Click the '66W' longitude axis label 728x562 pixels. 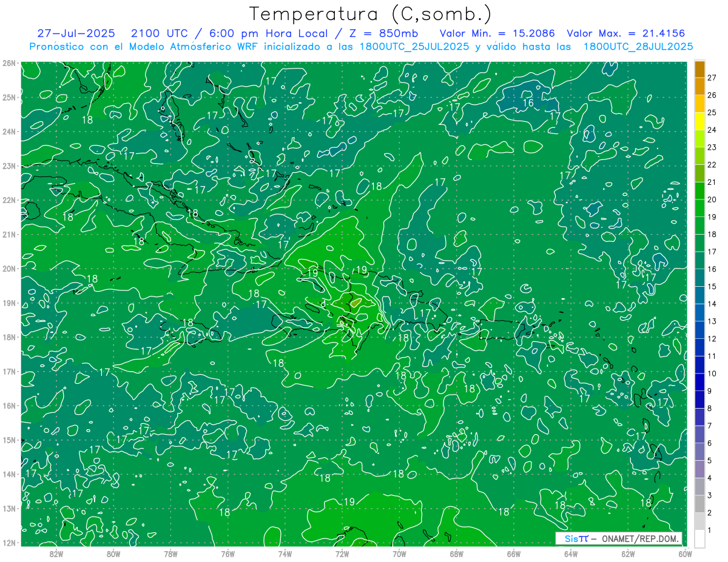coord(514,553)
